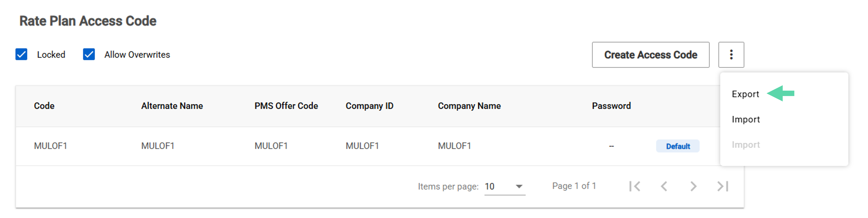The image size is (868, 218).
Task: Click the Alternate Name column header
Action: (172, 106)
